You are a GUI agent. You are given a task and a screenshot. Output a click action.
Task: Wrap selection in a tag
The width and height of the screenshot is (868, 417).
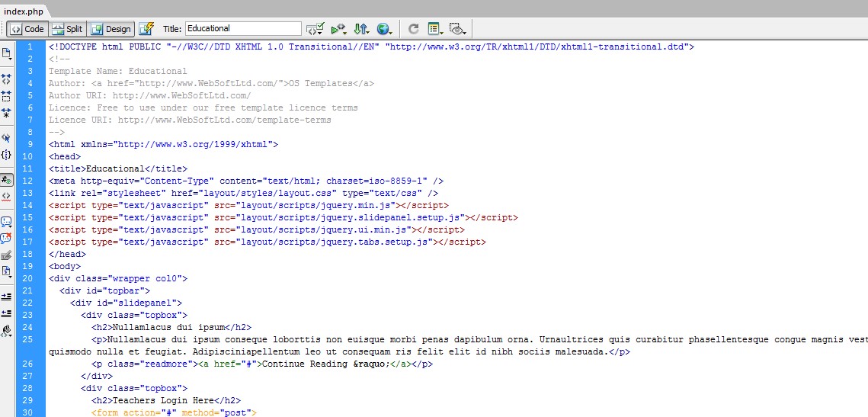[x=7, y=255]
